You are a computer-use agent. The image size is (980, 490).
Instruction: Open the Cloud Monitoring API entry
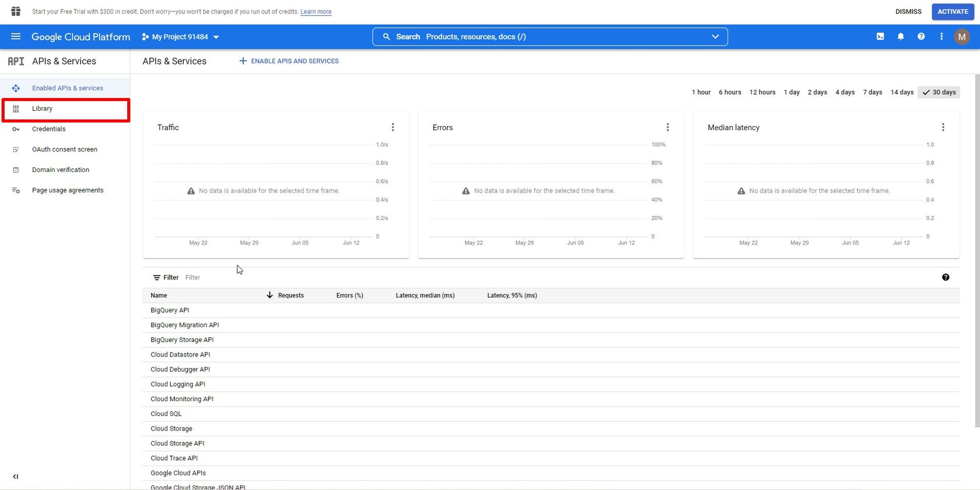(x=182, y=399)
